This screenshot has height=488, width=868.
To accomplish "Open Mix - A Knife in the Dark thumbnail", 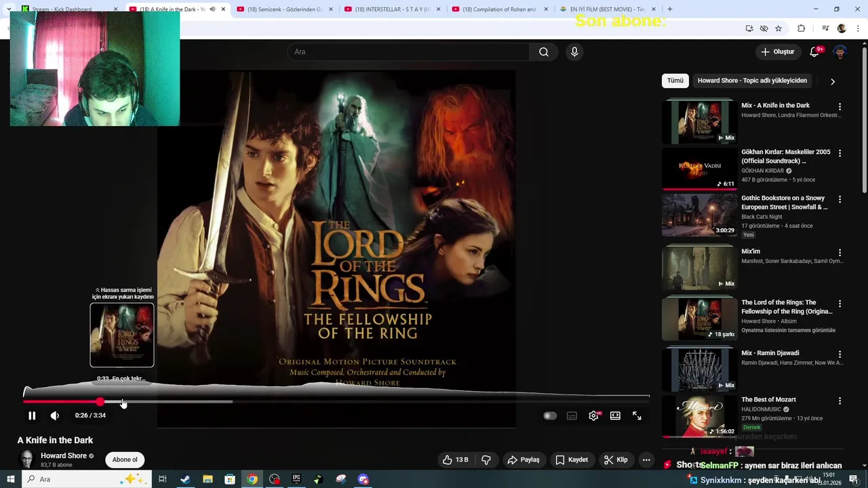I will pos(699,122).
